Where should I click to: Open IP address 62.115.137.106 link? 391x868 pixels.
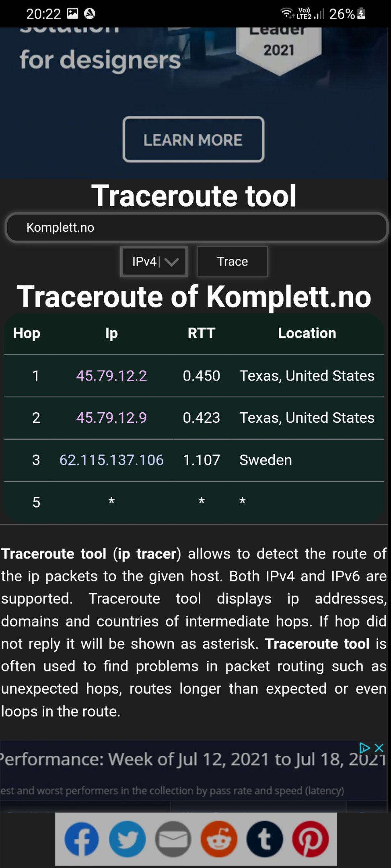tap(111, 460)
